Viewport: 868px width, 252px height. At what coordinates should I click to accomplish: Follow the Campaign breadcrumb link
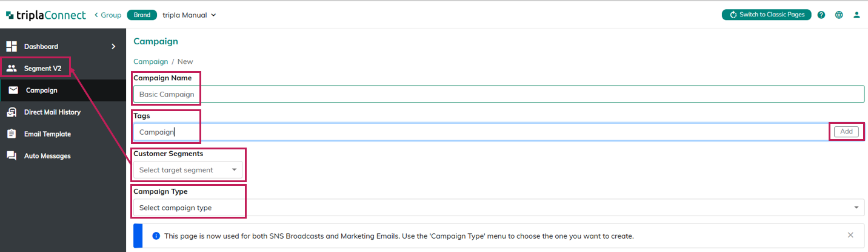click(150, 61)
